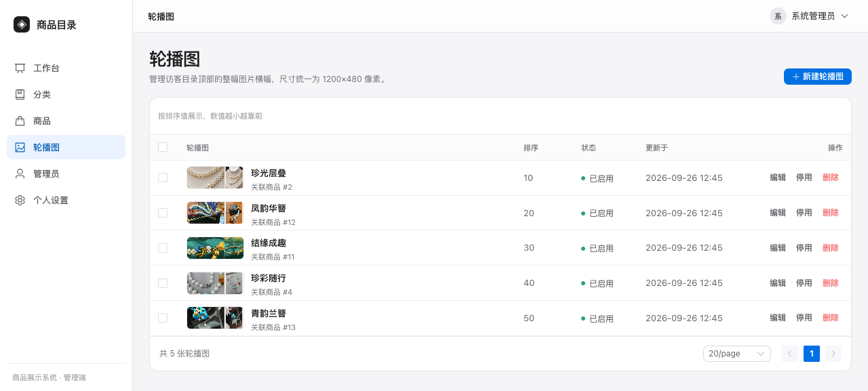Toggle the select-all checkbox in table header

point(163,147)
